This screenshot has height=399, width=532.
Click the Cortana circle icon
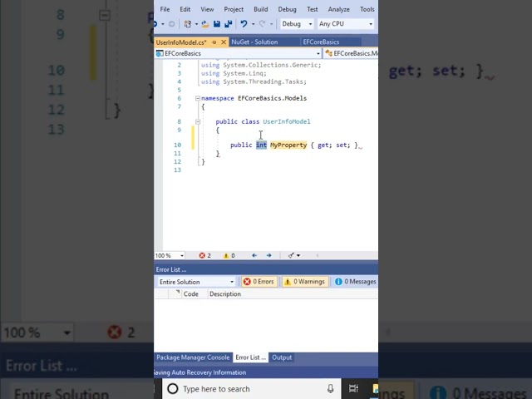pos(173,389)
